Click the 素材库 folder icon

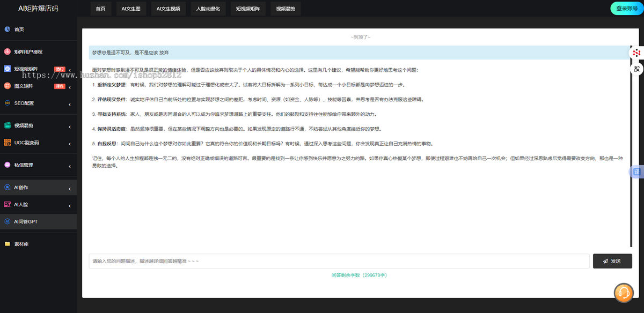pos(8,244)
